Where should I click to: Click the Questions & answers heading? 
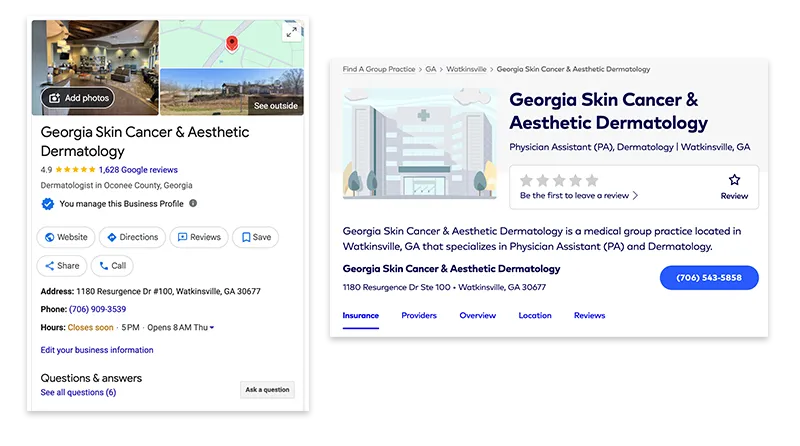[91, 378]
